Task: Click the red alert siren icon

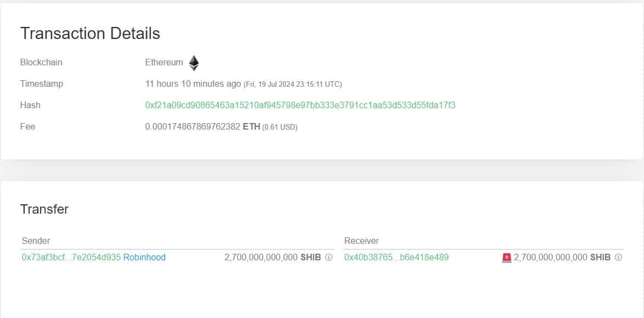Action: [x=506, y=257]
